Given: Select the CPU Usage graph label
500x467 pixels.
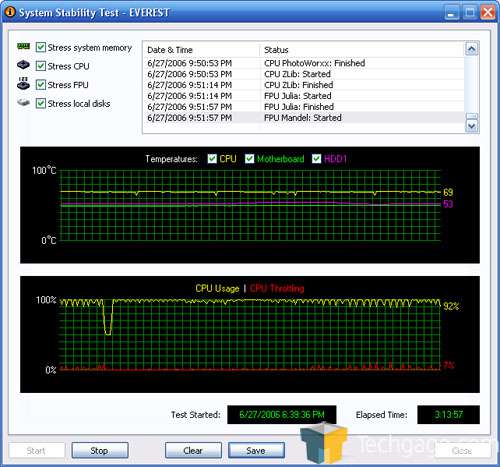Looking at the screenshot, I should [x=217, y=288].
